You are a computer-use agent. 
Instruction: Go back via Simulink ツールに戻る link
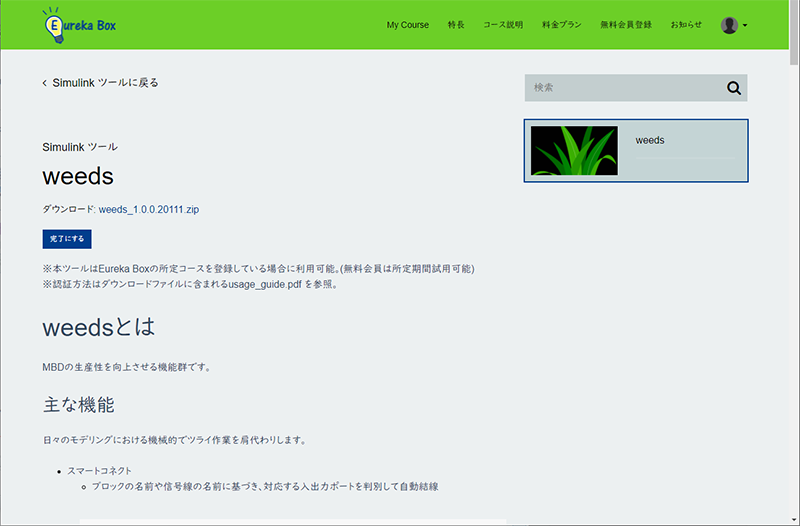coord(101,83)
